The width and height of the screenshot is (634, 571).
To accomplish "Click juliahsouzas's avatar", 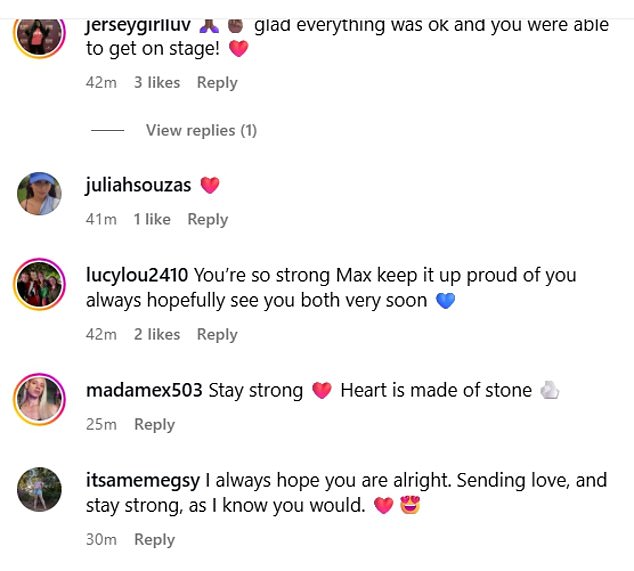I will tap(40, 193).
